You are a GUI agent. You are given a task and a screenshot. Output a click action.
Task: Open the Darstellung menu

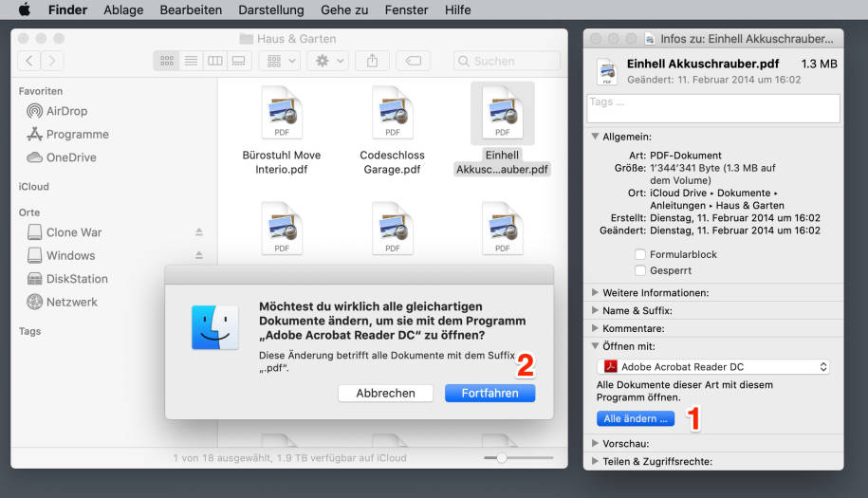pos(271,9)
